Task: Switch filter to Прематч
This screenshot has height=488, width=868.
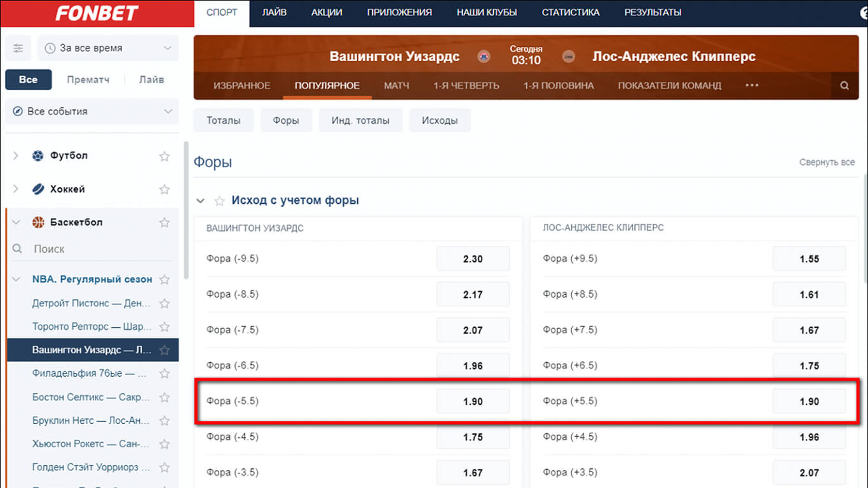Action: (88, 80)
